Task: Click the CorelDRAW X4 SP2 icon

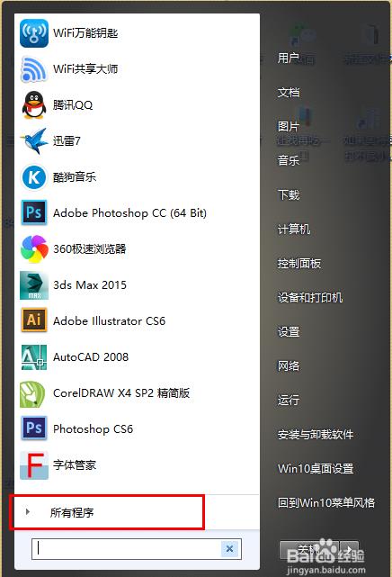Action: 32,393
